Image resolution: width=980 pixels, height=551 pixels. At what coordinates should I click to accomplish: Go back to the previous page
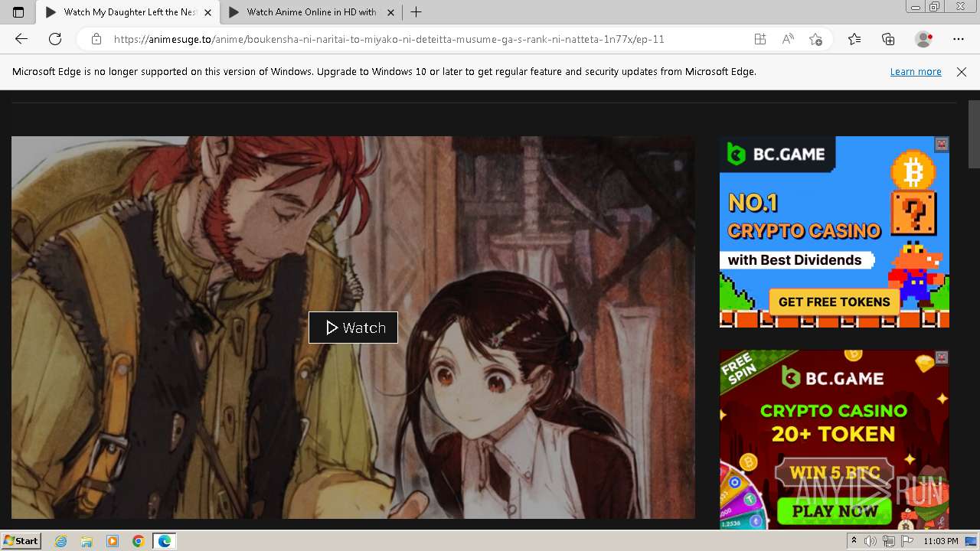tap(21, 39)
